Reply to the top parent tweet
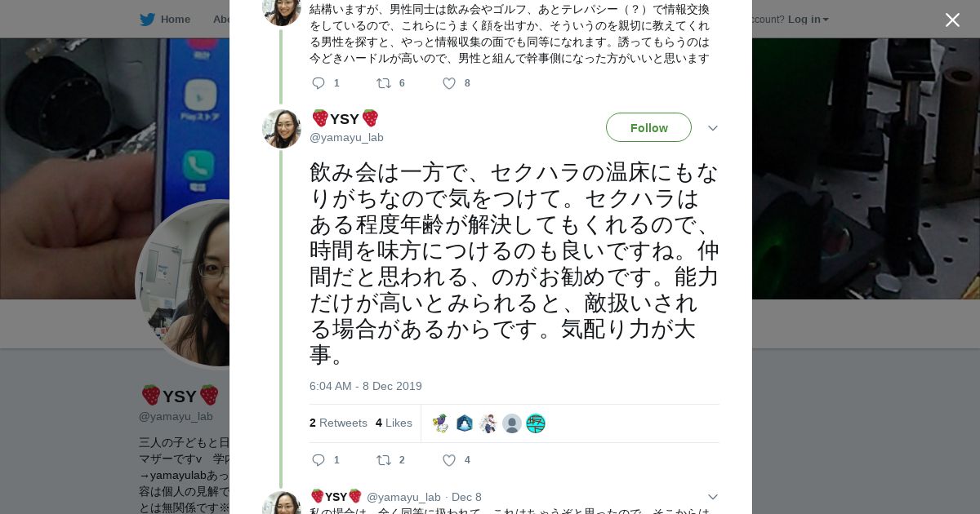 [x=318, y=83]
